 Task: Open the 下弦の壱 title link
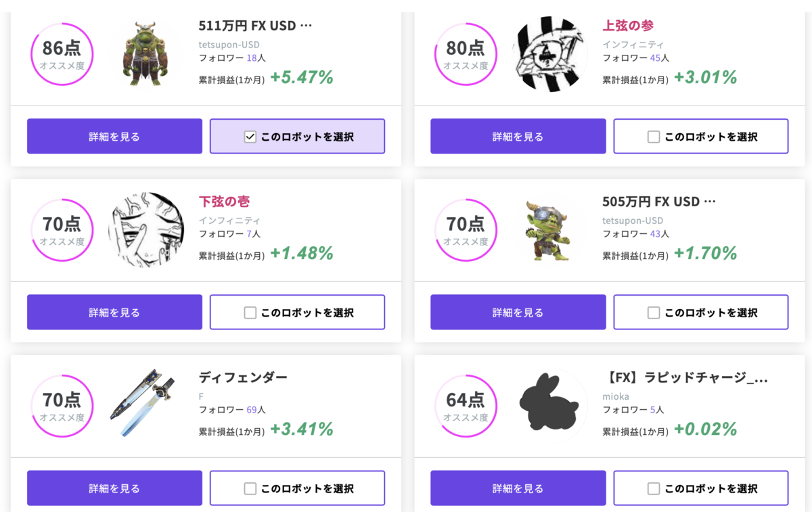tap(224, 202)
